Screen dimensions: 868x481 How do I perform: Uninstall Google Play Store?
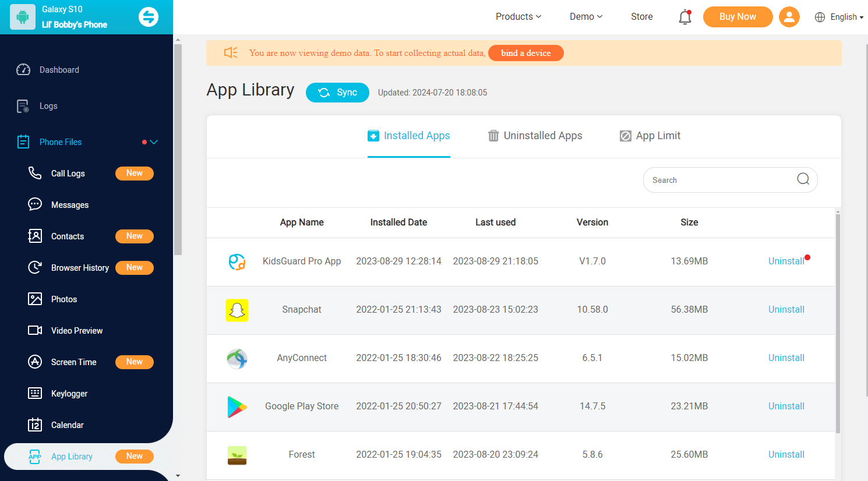tap(786, 406)
